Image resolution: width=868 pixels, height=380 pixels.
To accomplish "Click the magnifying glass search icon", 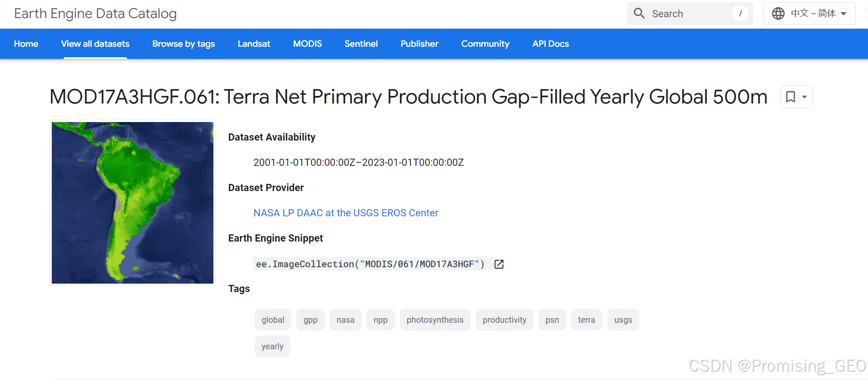I will [x=639, y=13].
